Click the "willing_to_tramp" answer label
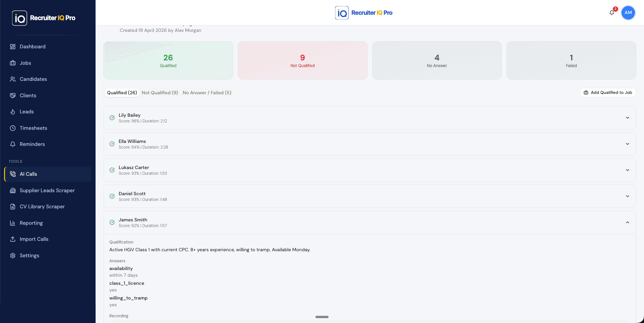The width and height of the screenshot is (644, 323). (128, 298)
